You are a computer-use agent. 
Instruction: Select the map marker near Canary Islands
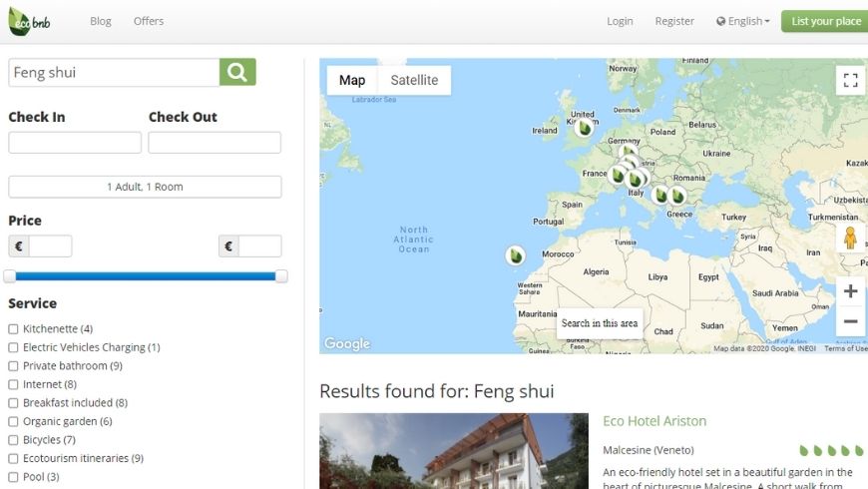[x=516, y=255]
